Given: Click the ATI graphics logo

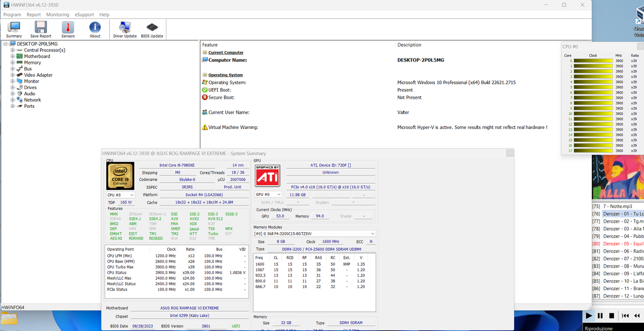Looking at the screenshot, I should [268, 176].
